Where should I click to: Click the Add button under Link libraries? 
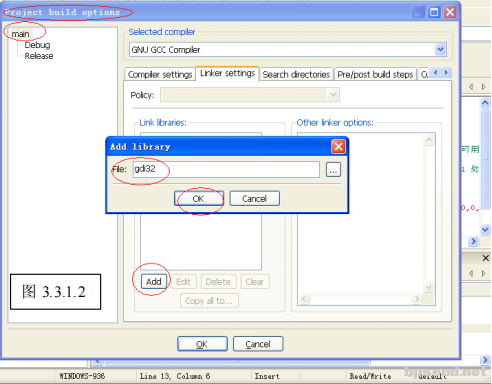click(153, 282)
